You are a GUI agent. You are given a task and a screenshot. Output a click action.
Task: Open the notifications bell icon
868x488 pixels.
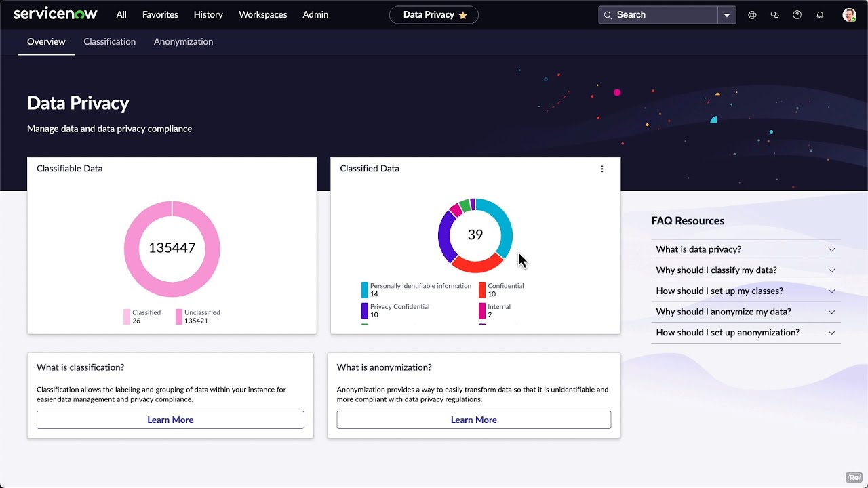click(820, 15)
